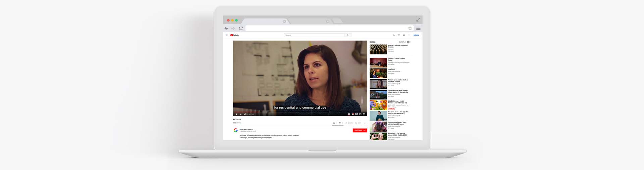
Task: Toggle subtitles on the video player
Action: 349,114
